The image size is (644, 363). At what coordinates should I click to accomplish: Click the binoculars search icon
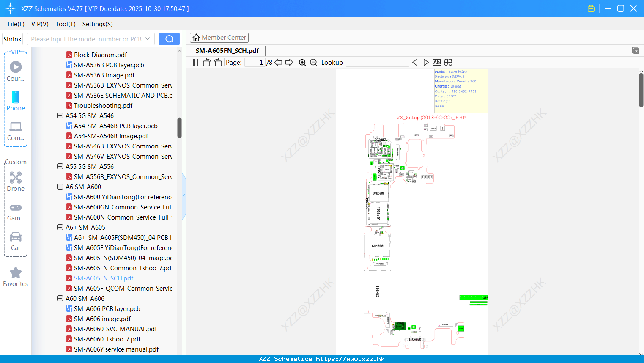tap(448, 62)
